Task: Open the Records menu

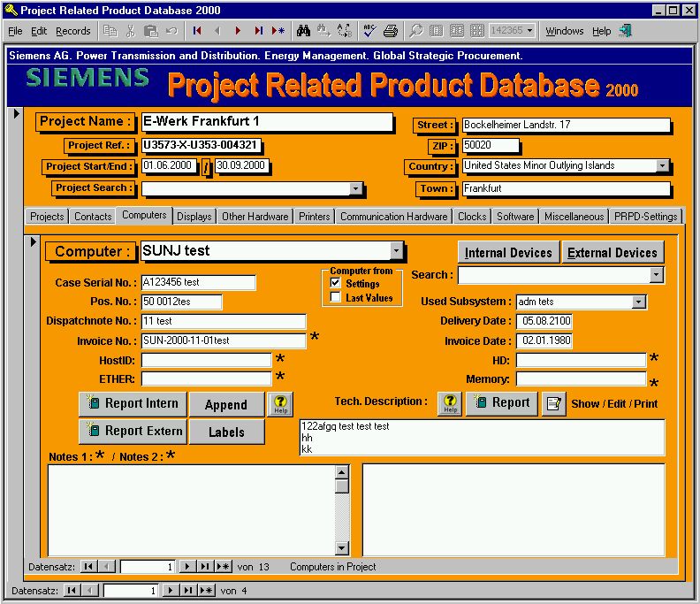Action: pos(72,31)
